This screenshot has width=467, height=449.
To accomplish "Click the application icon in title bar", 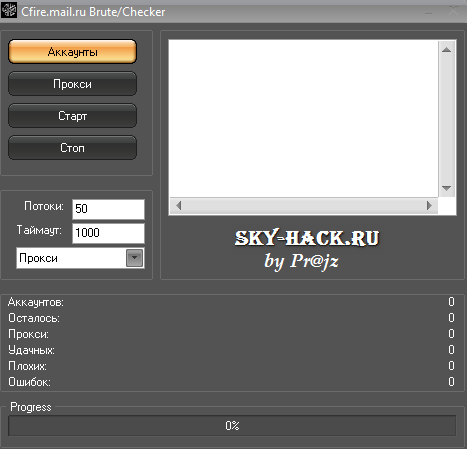I will pos(9,10).
